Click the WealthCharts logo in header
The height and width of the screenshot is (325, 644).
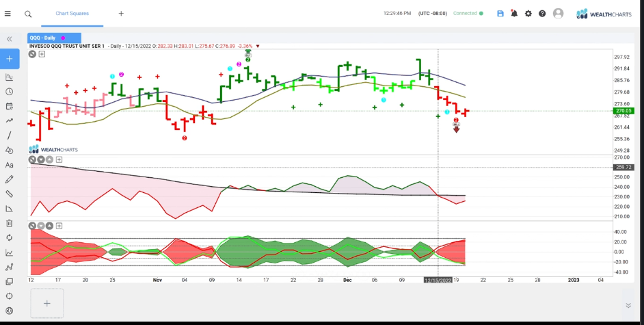(604, 14)
